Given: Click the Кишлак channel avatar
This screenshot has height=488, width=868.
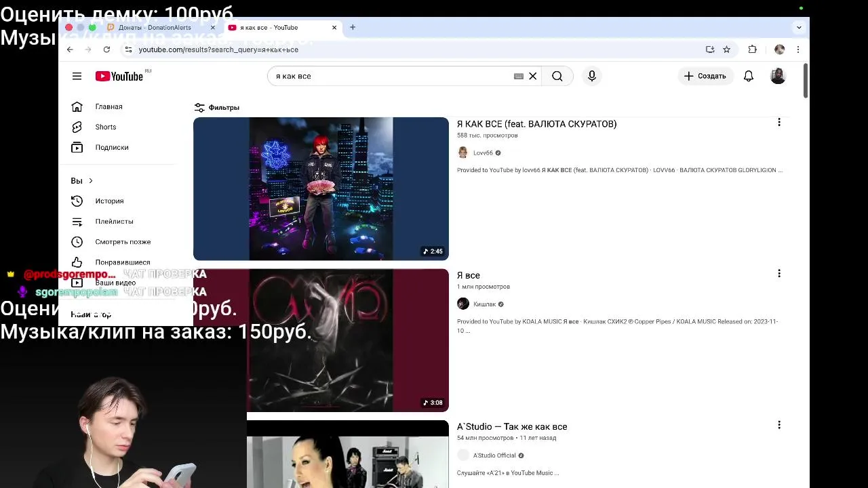Looking at the screenshot, I should point(463,304).
